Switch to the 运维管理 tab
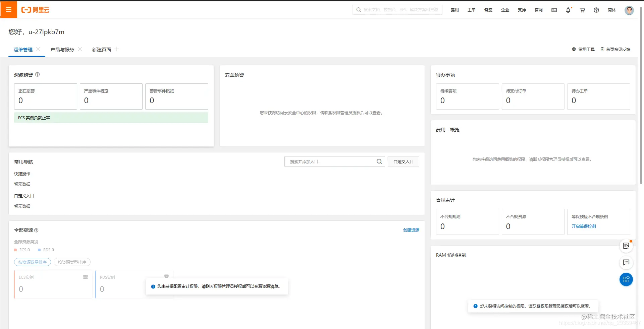The image size is (644, 329). tap(23, 50)
